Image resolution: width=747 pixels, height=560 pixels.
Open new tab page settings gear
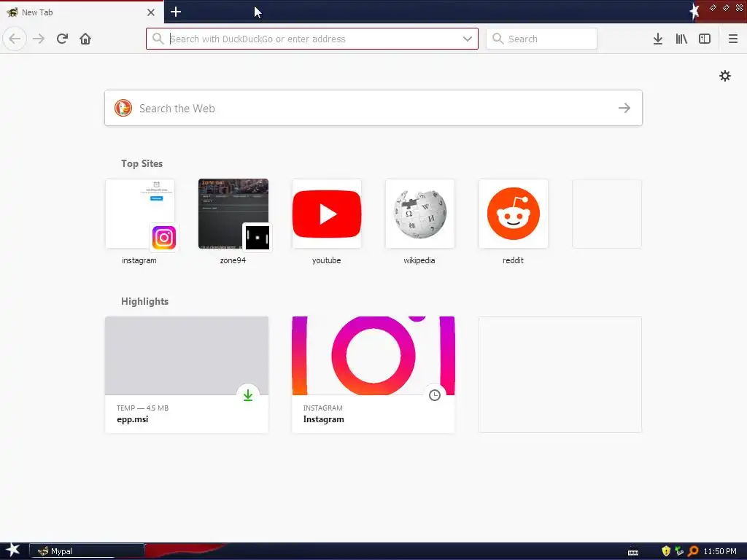click(x=725, y=76)
